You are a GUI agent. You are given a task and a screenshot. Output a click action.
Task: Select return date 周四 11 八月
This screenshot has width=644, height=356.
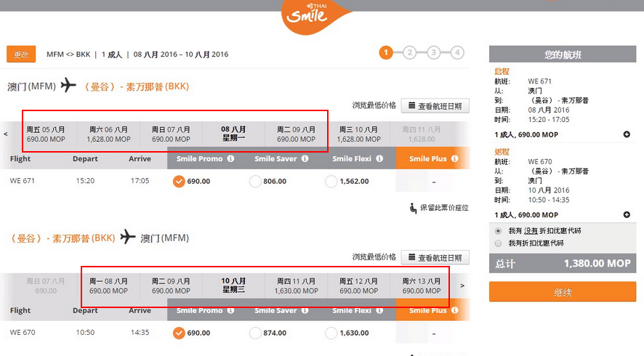pyautogui.click(x=296, y=286)
